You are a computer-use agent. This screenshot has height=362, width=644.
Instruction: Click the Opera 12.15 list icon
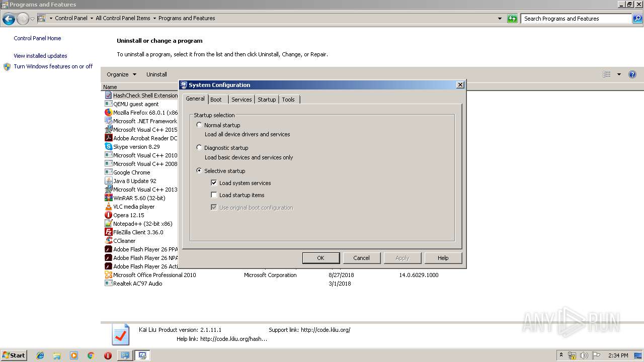pos(108,215)
